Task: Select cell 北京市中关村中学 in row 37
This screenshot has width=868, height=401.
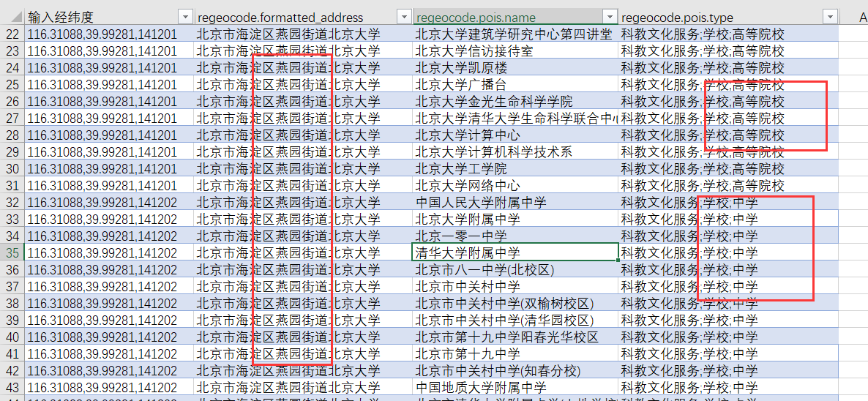Action: (516, 286)
